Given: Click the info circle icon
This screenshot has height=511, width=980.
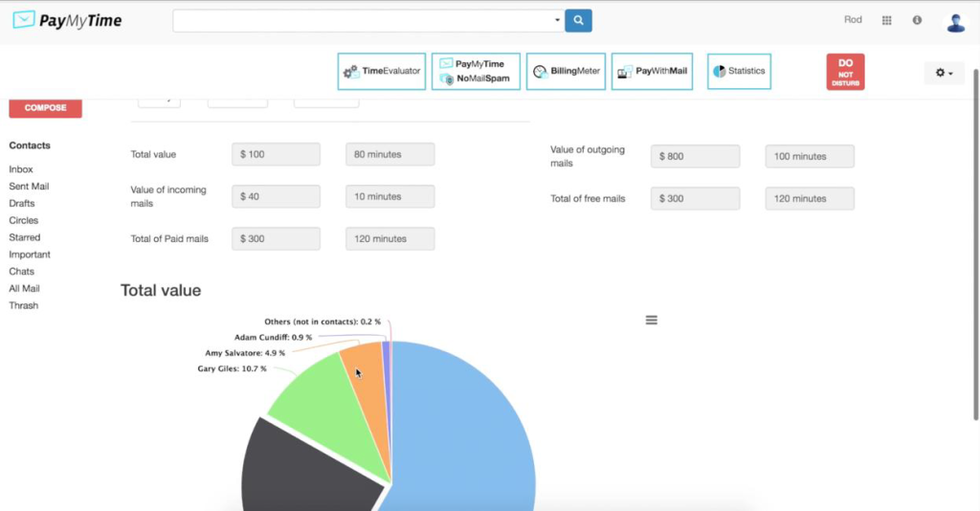Looking at the screenshot, I should point(917,20).
